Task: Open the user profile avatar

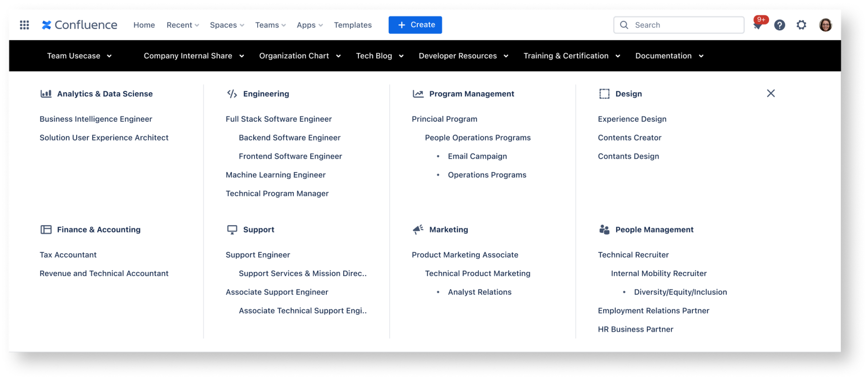Action: 826,25
